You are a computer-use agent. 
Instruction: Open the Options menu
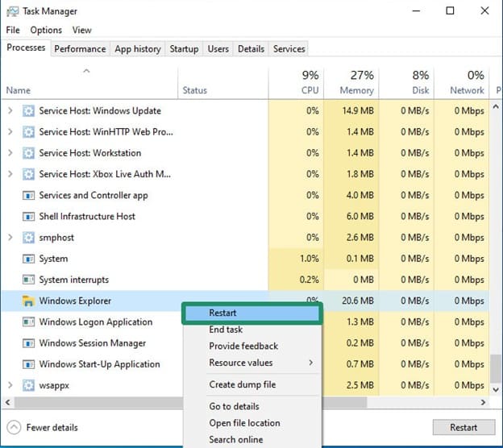click(x=46, y=30)
